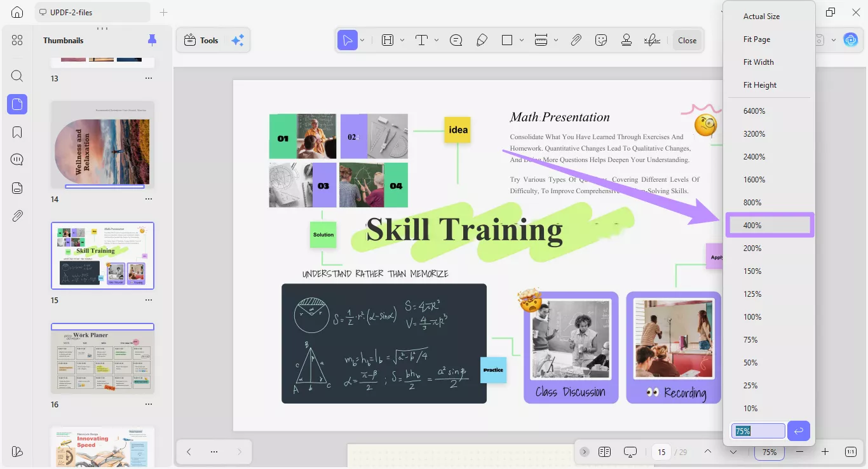Open page 16 thumbnail options menu

[149, 404]
